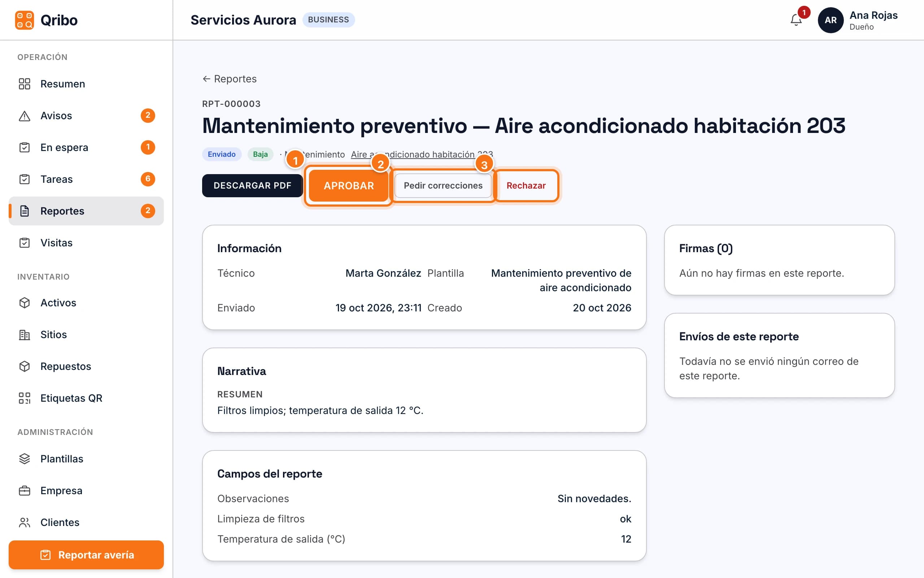This screenshot has height=578, width=924.
Task: Click the Reportes document icon
Action: (x=25, y=211)
